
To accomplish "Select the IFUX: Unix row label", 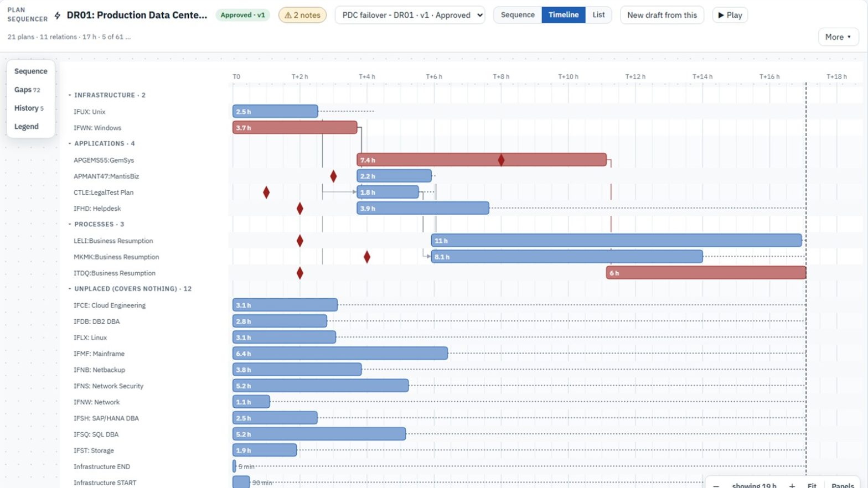I will coord(90,112).
